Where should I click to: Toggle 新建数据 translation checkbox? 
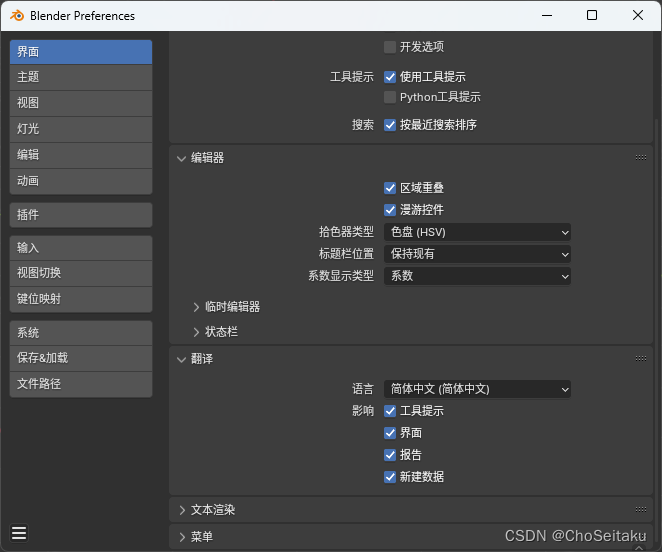[390, 477]
